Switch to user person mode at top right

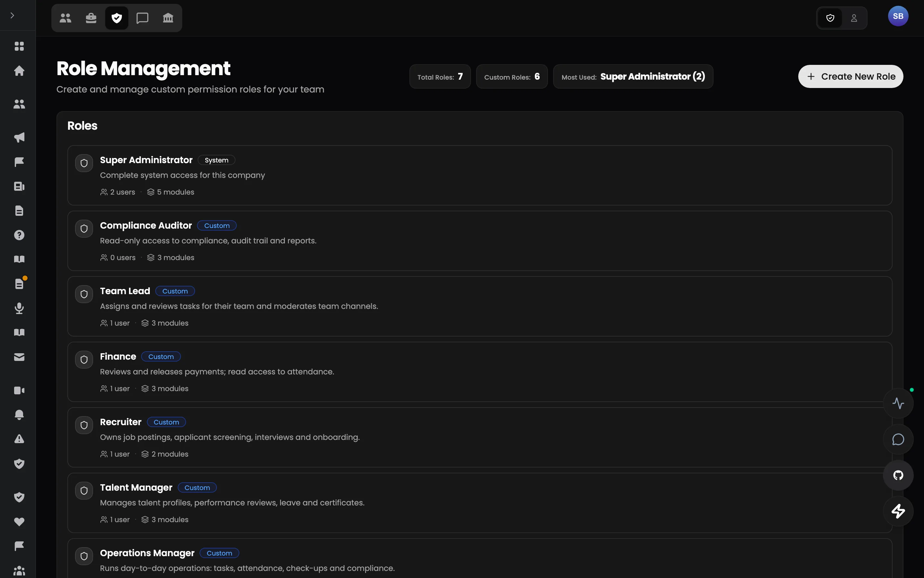point(854,18)
